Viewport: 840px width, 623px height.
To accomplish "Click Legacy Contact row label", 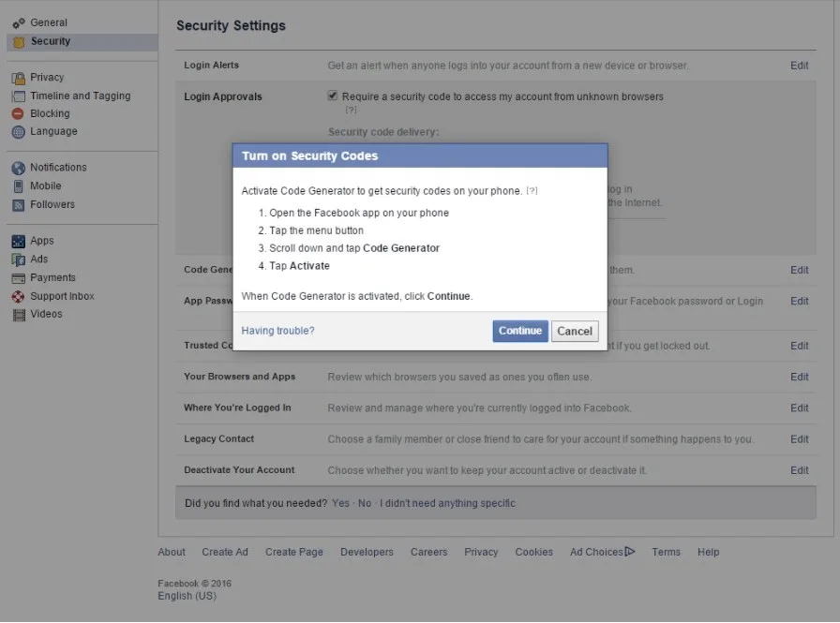I will click(x=219, y=438).
